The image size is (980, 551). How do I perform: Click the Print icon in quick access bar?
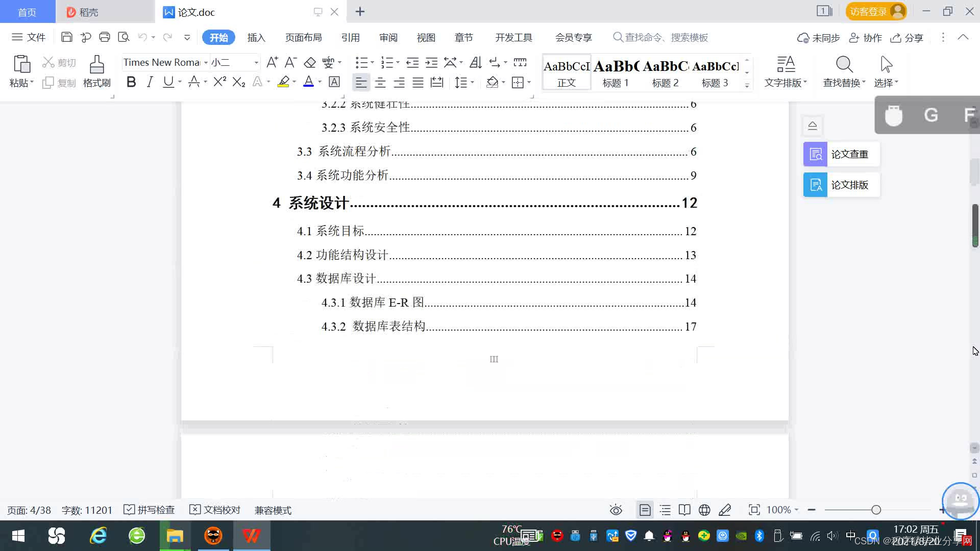click(105, 37)
